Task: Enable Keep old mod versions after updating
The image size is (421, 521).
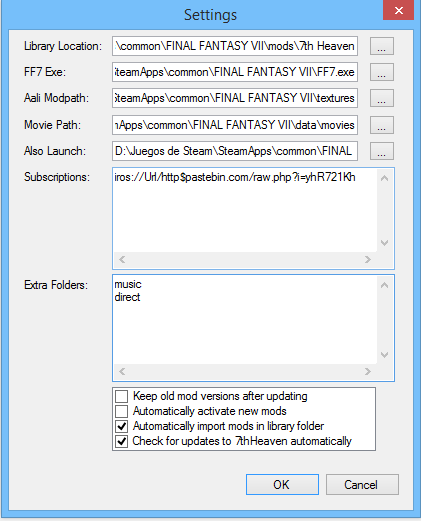Action: 122,396
